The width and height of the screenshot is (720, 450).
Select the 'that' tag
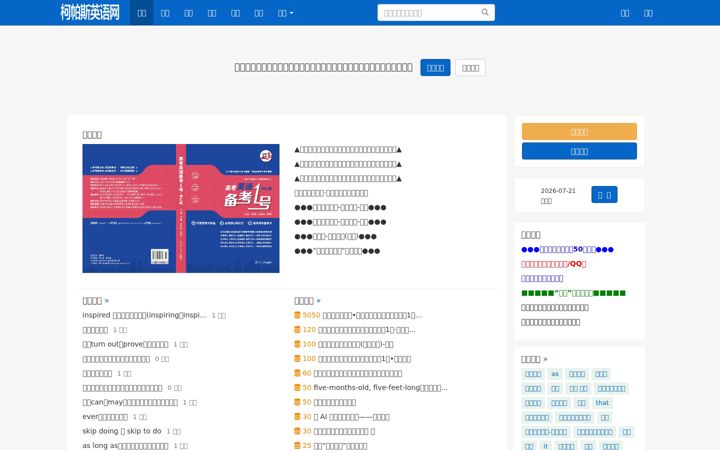[x=602, y=403]
